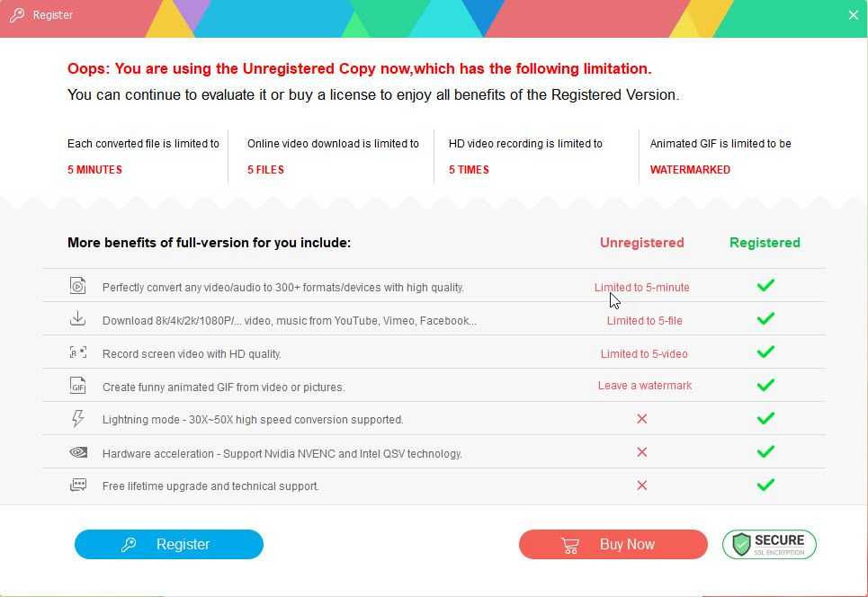The width and height of the screenshot is (868, 597).
Task: Click the lifetime upgrade support icon
Action: click(78, 486)
